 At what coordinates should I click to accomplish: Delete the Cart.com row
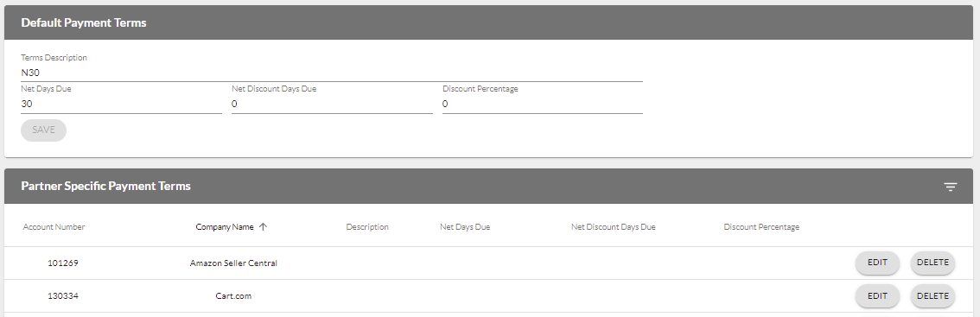point(932,295)
